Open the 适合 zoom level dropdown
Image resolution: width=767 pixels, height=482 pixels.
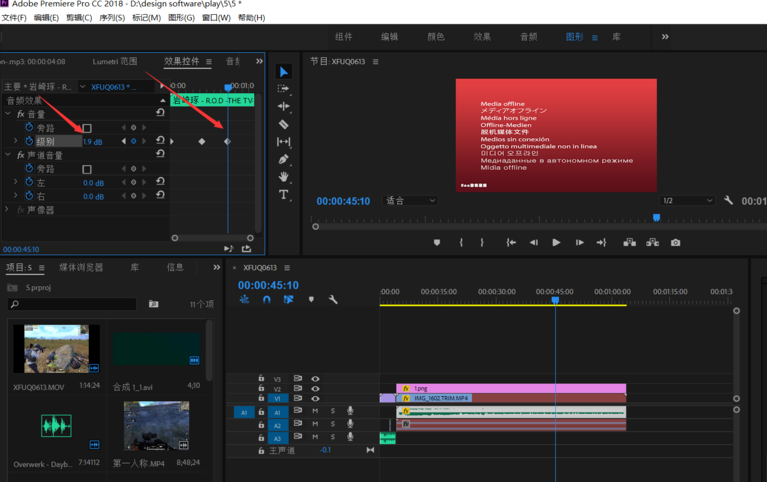click(x=411, y=201)
